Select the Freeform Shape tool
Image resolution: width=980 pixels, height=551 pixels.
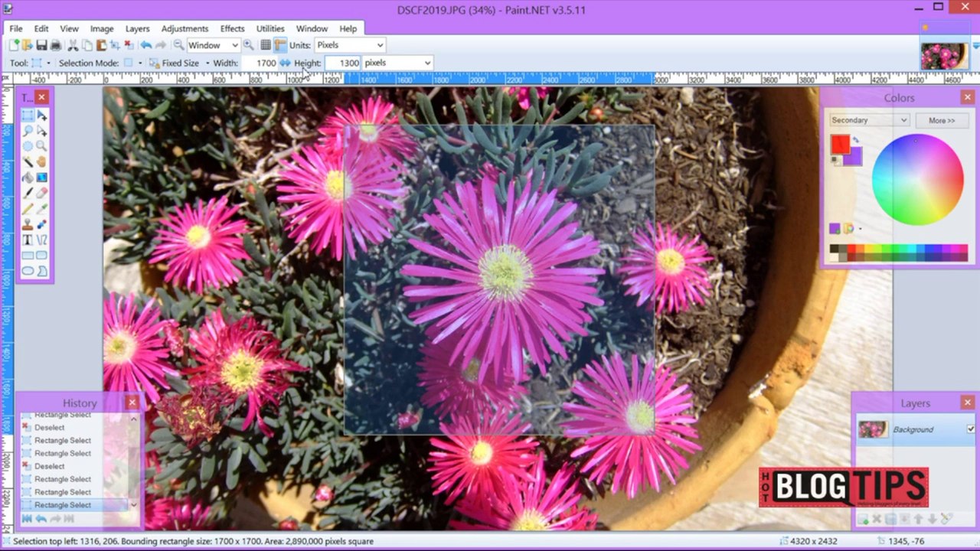tap(42, 271)
